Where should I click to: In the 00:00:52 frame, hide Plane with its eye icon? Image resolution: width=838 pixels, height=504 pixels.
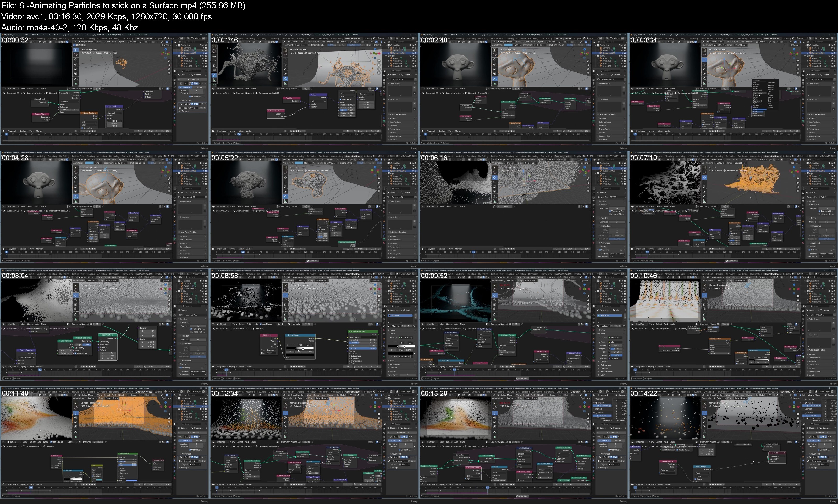click(203, 51)
